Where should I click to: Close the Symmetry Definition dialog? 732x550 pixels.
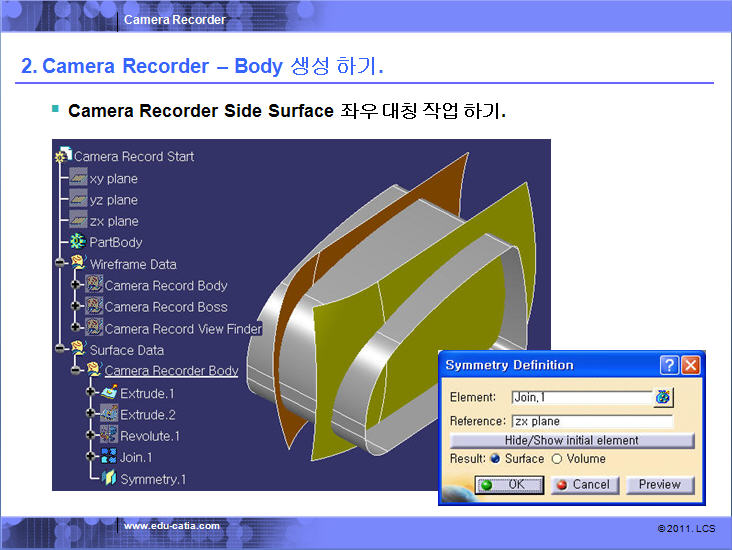tap(690, 365)
